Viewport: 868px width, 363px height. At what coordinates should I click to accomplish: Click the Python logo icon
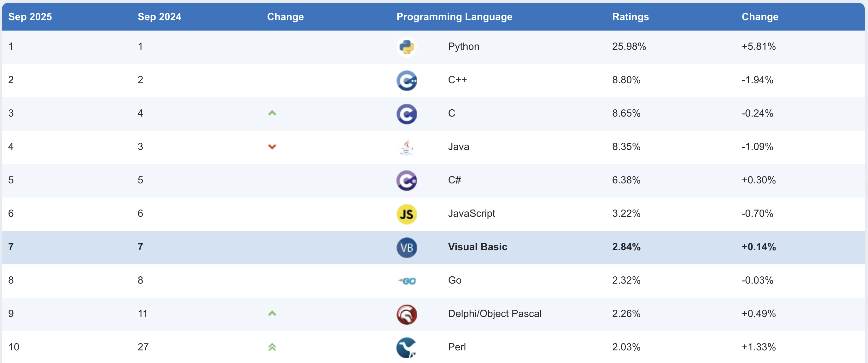(406, 47)
